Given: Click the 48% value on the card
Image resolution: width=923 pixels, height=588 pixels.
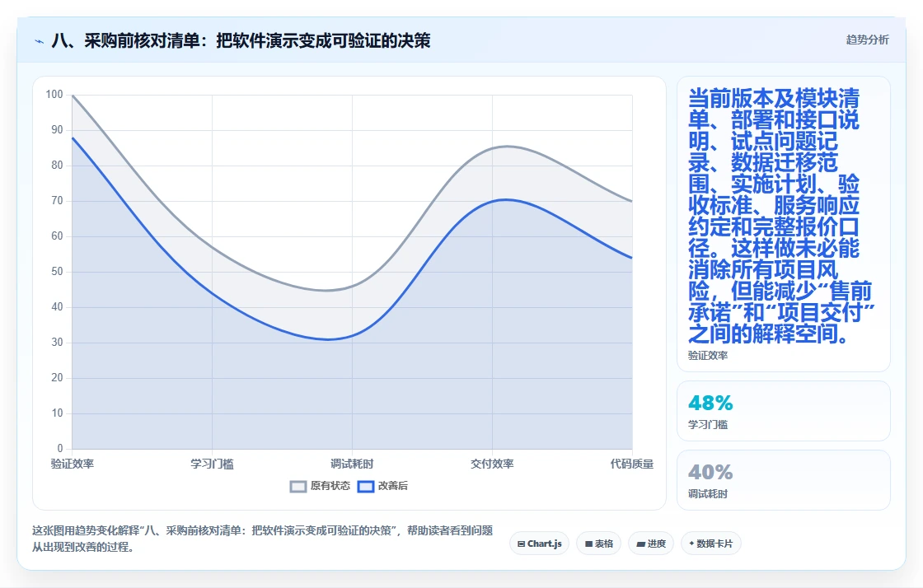Looking at the screenshot, I should tap(710, 403).
